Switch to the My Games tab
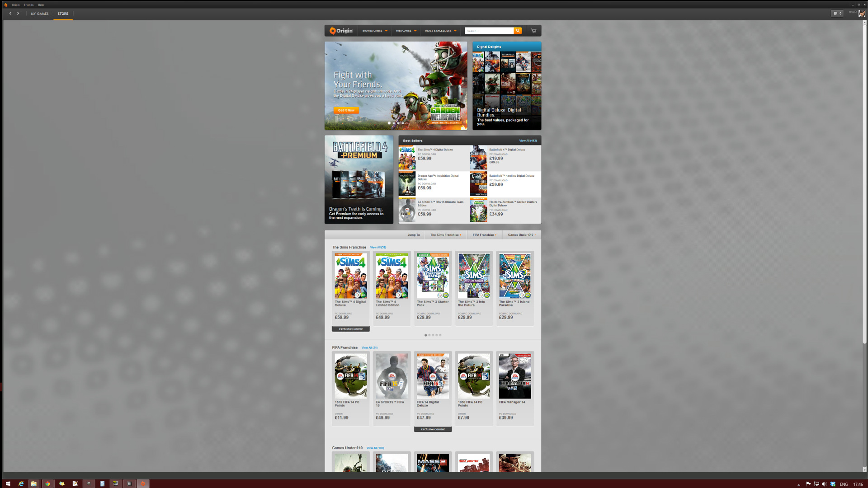The width and height of the screenshot is (868, 488). [x=40, y=14]
